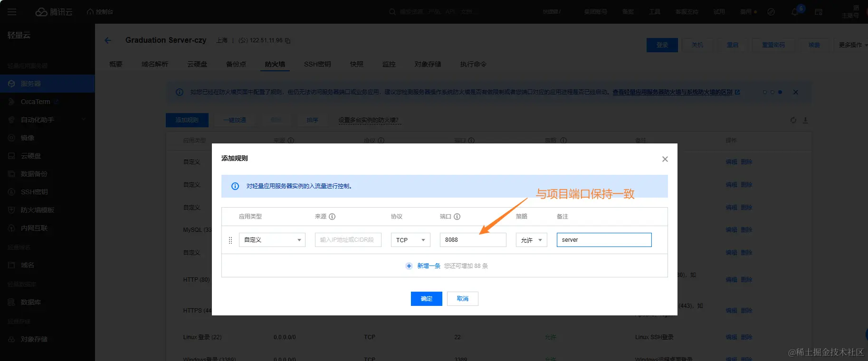Screen dimensions: 868x361
Task: Grab the drag handle of the rule row
Action: pos(230,240)
